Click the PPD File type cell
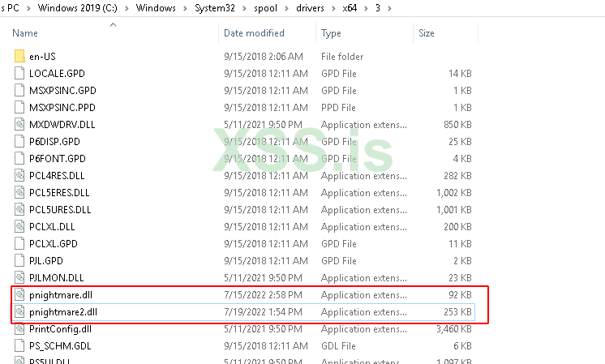The width and height of the screenshot is (605, 364). (338, 108)
